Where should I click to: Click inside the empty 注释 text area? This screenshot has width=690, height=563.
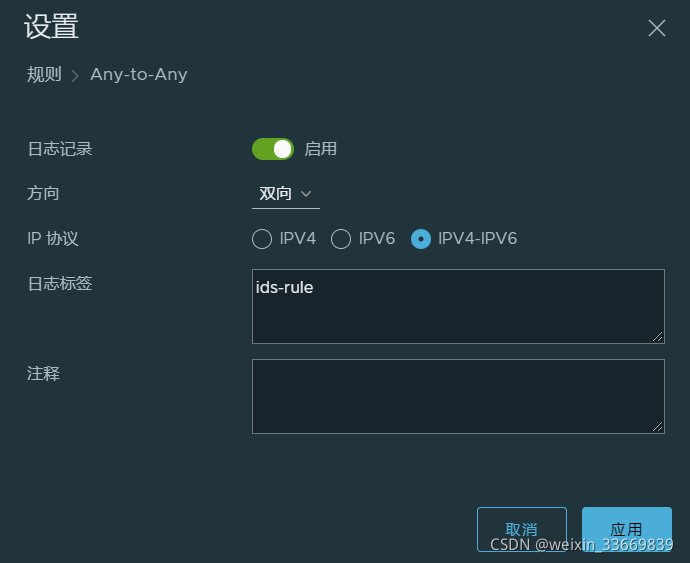click(x=457, y=396)
